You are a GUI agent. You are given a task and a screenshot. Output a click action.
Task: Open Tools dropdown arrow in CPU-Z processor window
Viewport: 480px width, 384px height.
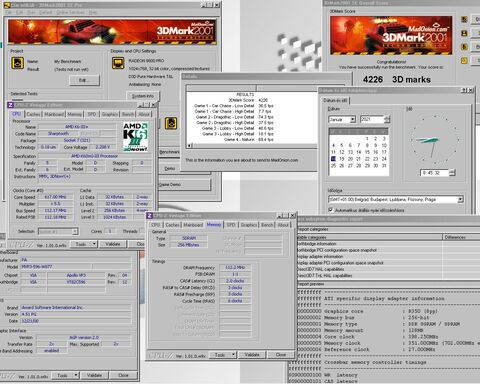[94, 244]
